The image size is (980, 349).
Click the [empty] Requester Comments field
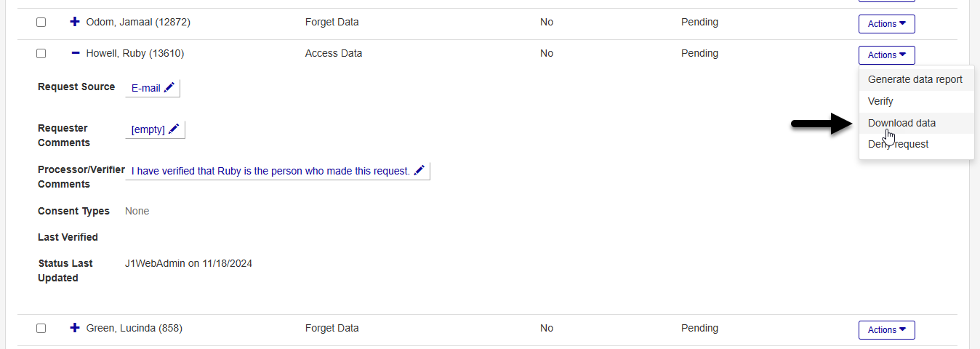click(x=148, y=129)
